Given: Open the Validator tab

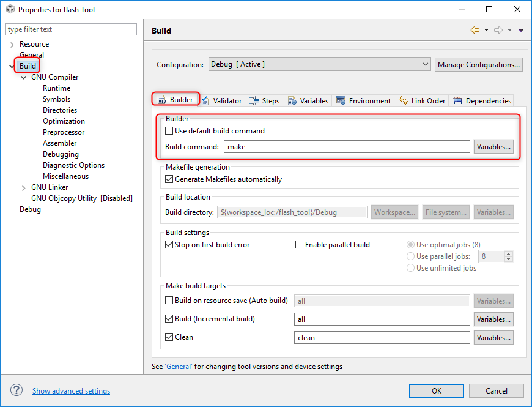Looking at the screenshot, I should pyautogui.click(x=222, y=100).
